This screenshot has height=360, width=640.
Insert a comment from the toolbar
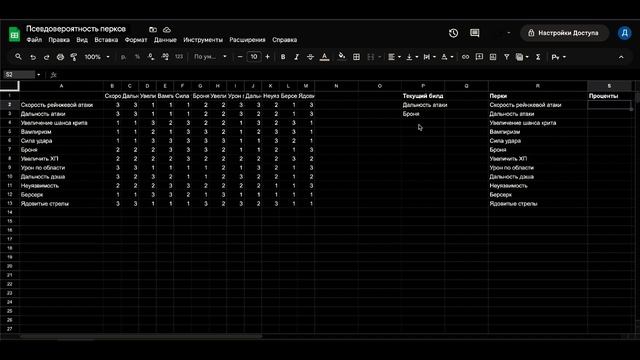(x=479, y=57)
